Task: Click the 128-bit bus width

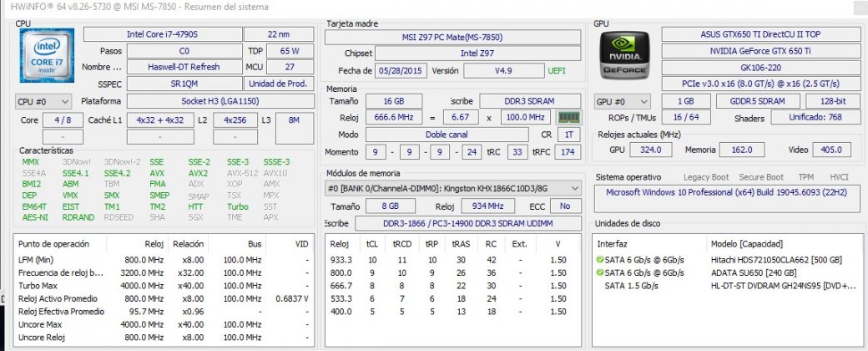Action: (833, 101)
